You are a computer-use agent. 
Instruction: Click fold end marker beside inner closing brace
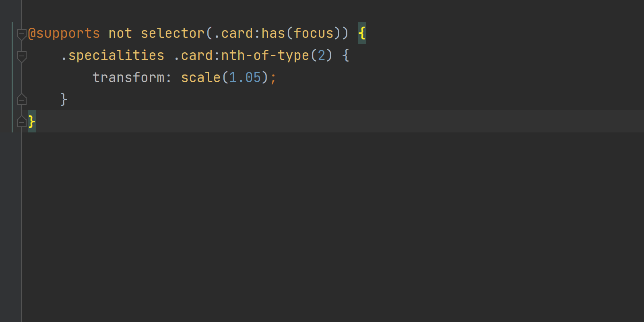(22, 99)
